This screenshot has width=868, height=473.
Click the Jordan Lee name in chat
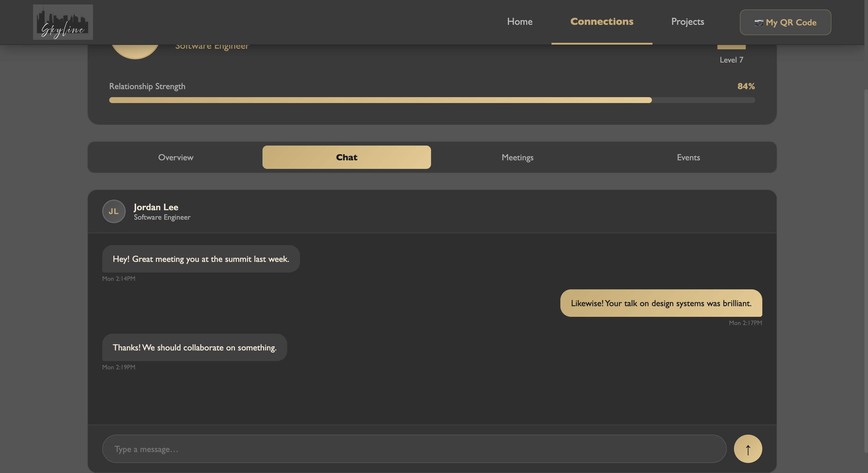tap(156, 207)
